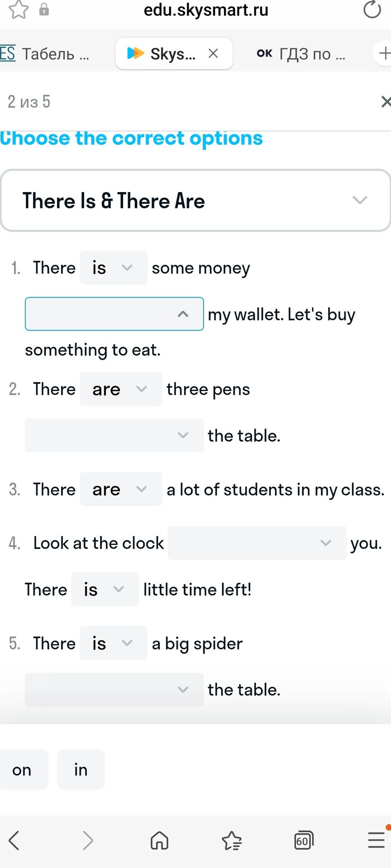This screenshot has height=868, width=391.
Task: Go to browser home page icon
Action: point(159,840)
